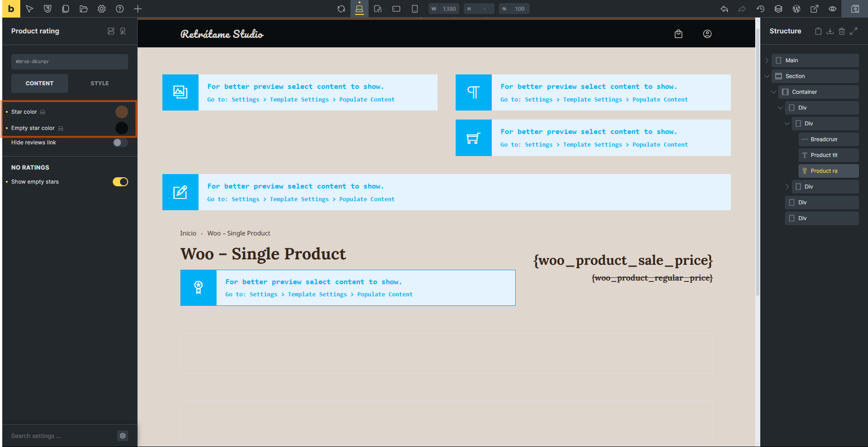
Task: Open the WordPress dashboard icon
Action: pyautogui.click(x=796, y=9)
